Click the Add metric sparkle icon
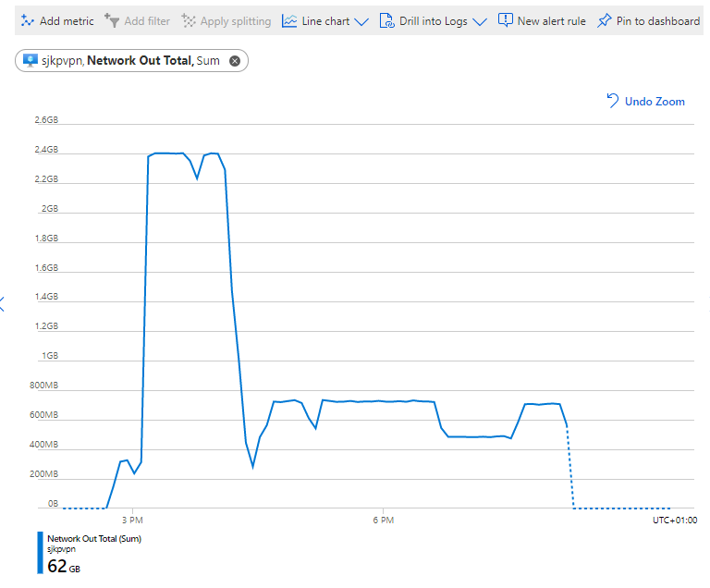This screenshot has height=588, width=710. pyautogui.click(x=27, y=20)
